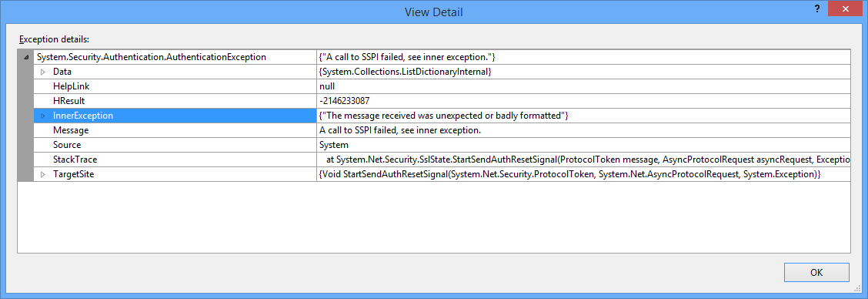
Task: Click the InnerException badly formatted message value
Action: click(444, 116)
